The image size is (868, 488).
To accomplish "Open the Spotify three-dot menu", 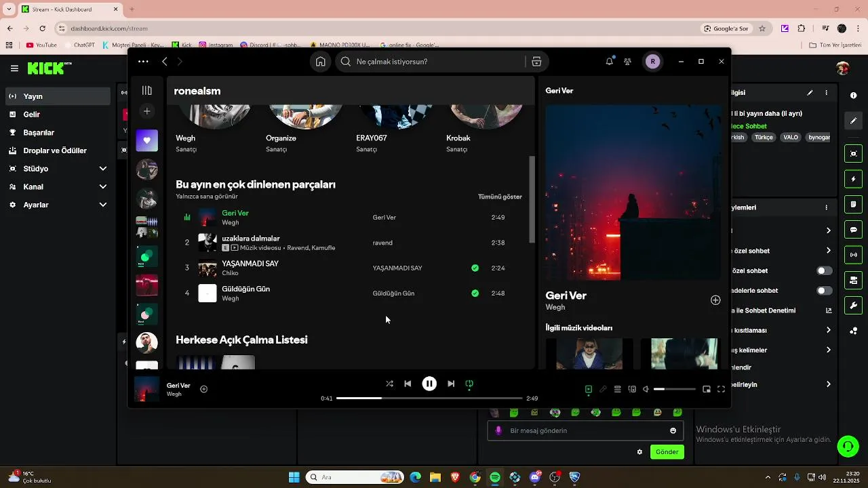I will pos(143,62).
